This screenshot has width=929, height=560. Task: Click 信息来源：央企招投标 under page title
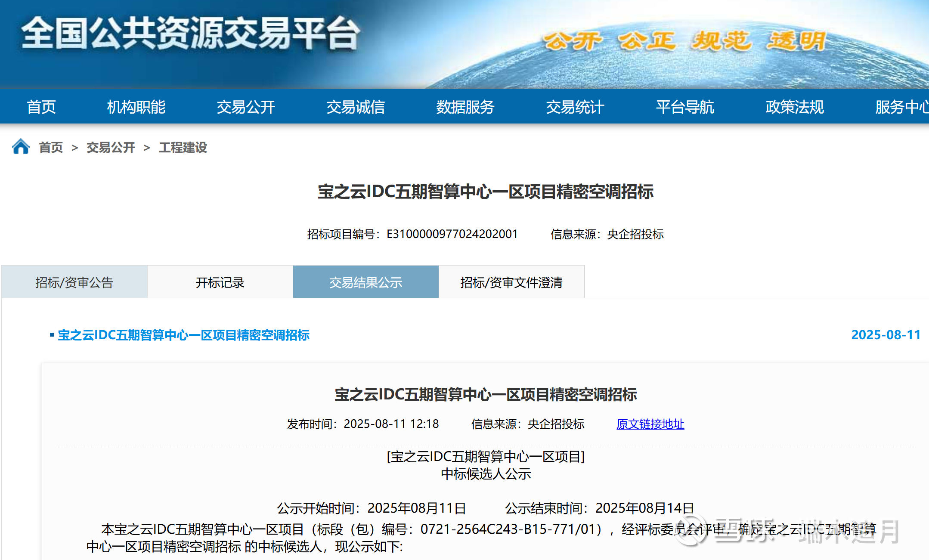[x=607, y=234]
